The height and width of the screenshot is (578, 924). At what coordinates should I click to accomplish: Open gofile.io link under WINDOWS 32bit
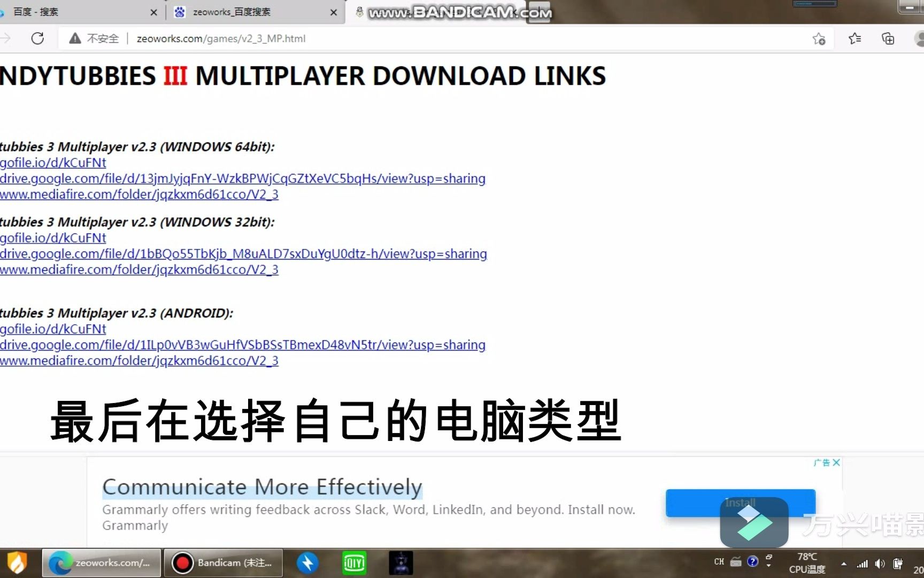(53, 238)
